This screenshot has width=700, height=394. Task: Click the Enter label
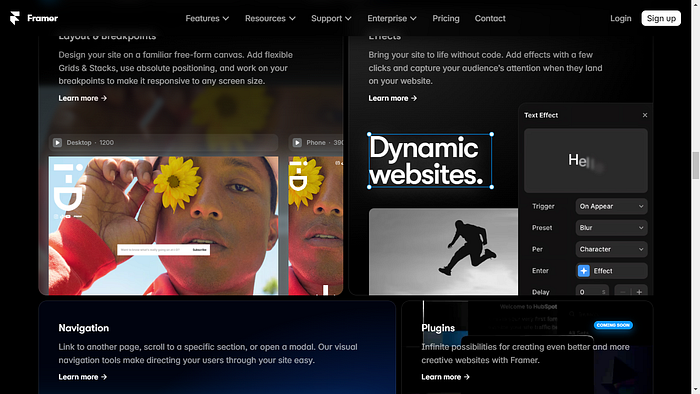point(540,271)
